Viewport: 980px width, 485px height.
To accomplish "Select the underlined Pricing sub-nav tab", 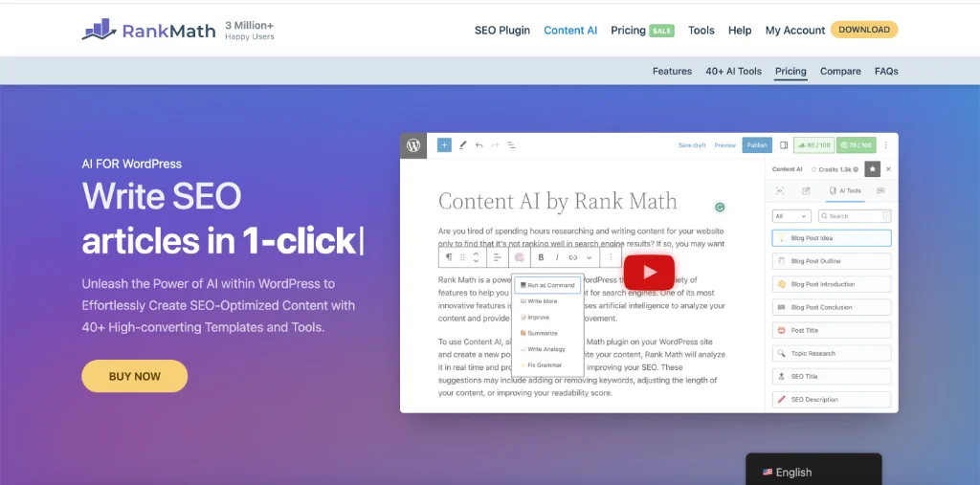I will (791, 71).
